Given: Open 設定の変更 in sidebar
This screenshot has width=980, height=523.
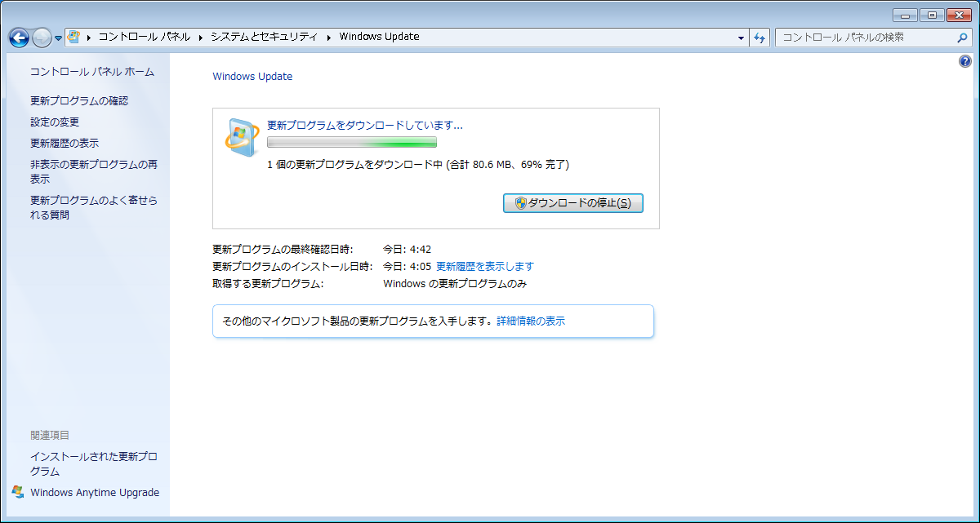Looking at the screenshot, I should [x=55, y=122].
